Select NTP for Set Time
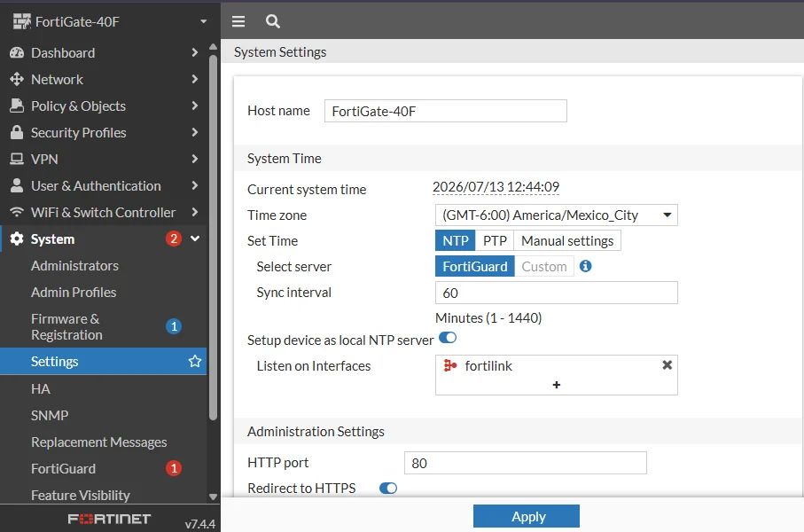 pos(456,240)
